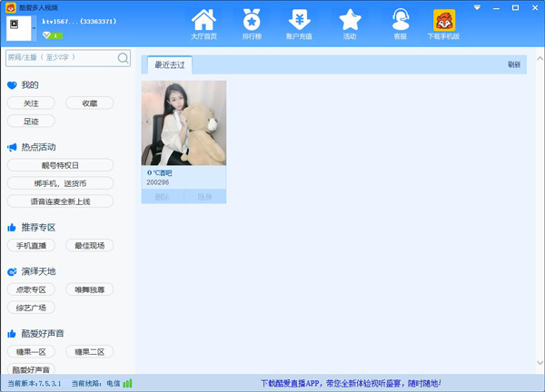Open 语音连麦全新上线 activity
The height and width of the screenshot is (392, 545).
pos(60,201)
